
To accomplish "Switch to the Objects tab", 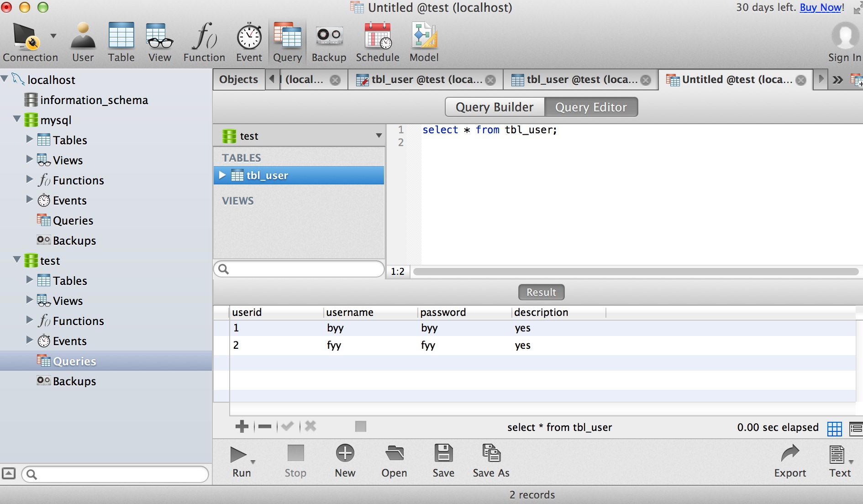I will [x=238, y=79].
